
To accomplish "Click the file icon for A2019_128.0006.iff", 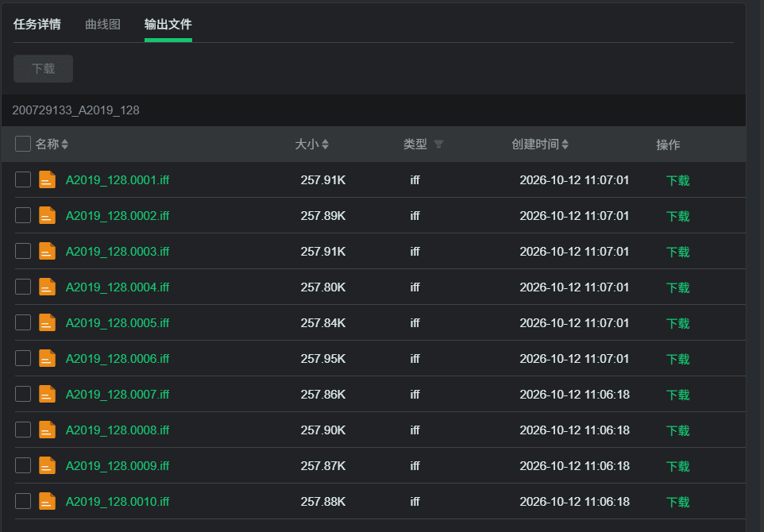I will pos(48,358).
